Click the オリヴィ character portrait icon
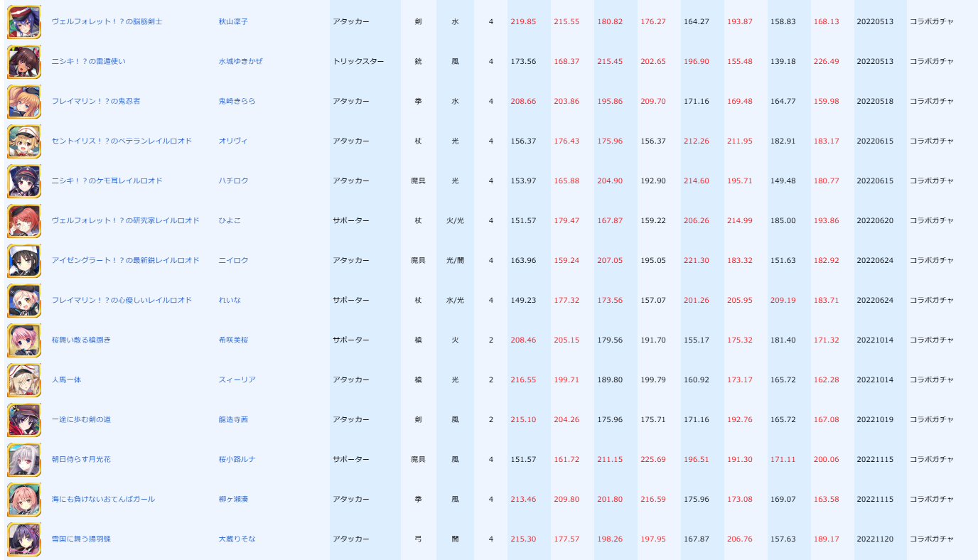The image size is (978, 560). point(24,141)
